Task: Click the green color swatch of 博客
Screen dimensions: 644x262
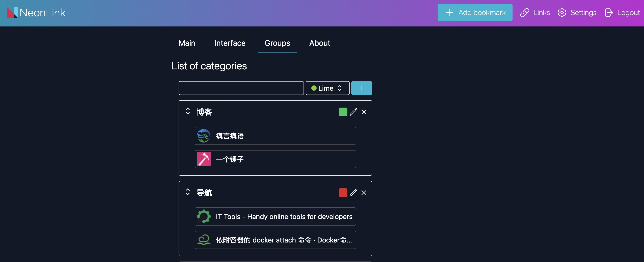Action: (x=343, y=112)
